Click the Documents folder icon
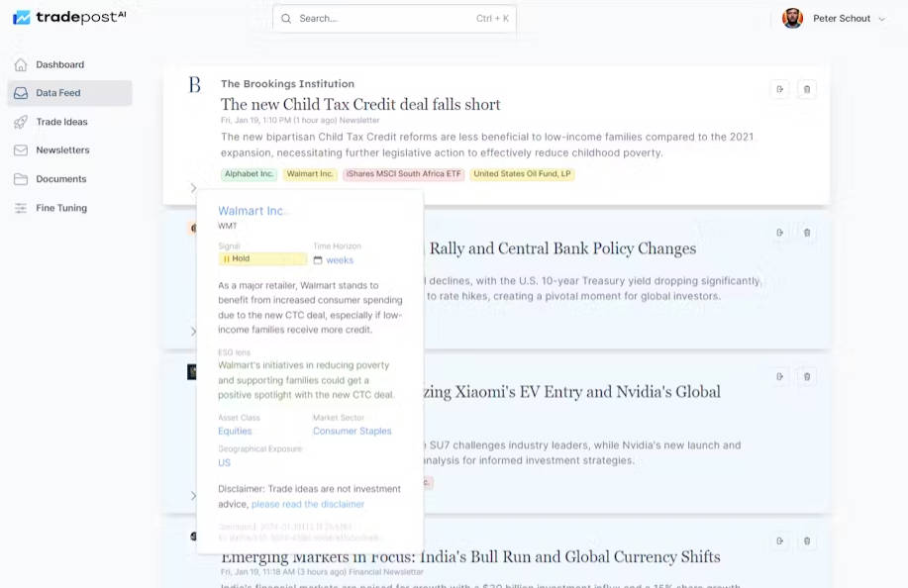The height and width of the screenshot is (588, 908). [x=21, y=179]
